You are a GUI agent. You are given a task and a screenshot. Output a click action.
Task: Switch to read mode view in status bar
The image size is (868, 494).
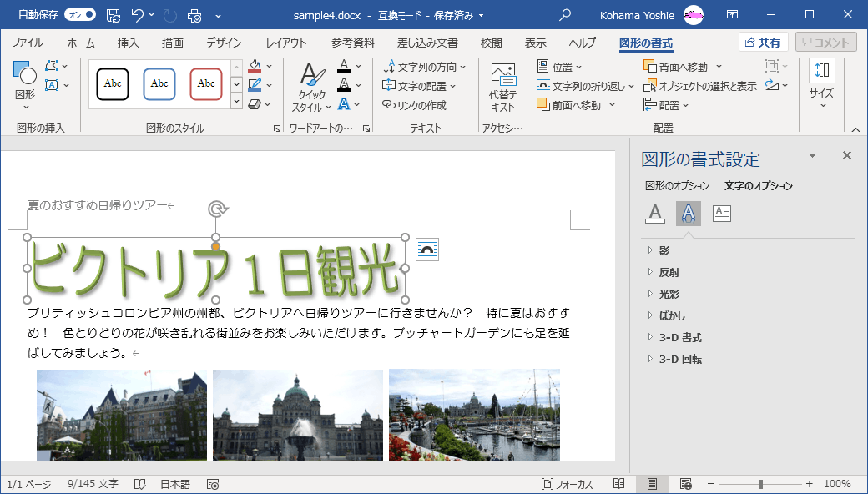point(619,484)
